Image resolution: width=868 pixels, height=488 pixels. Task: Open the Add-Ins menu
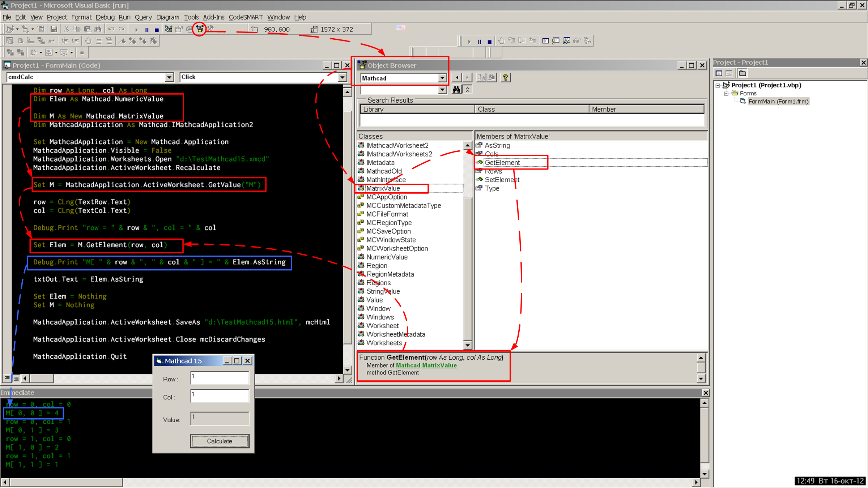pos(213,17)
